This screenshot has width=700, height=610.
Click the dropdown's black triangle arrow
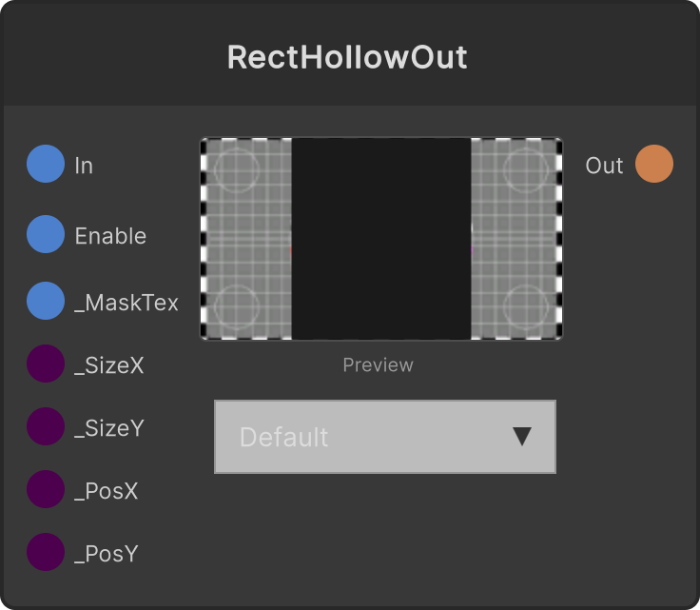click(x=522, y=436)
